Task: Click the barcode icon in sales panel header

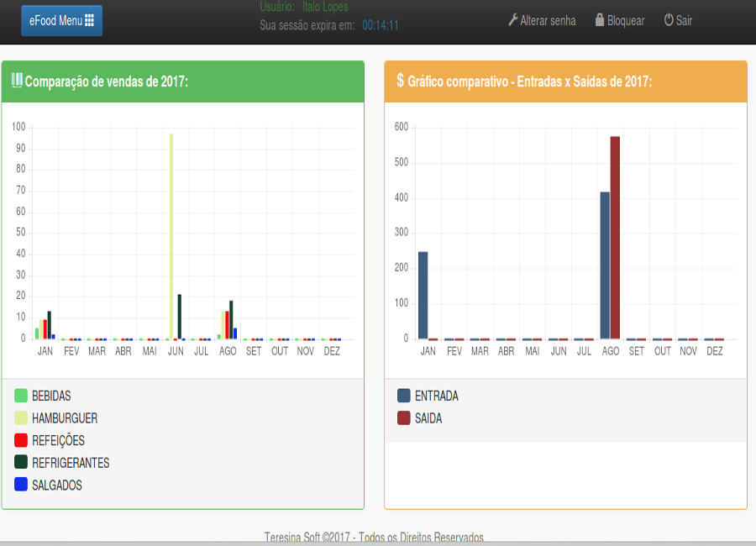Action: coord(17,81)
